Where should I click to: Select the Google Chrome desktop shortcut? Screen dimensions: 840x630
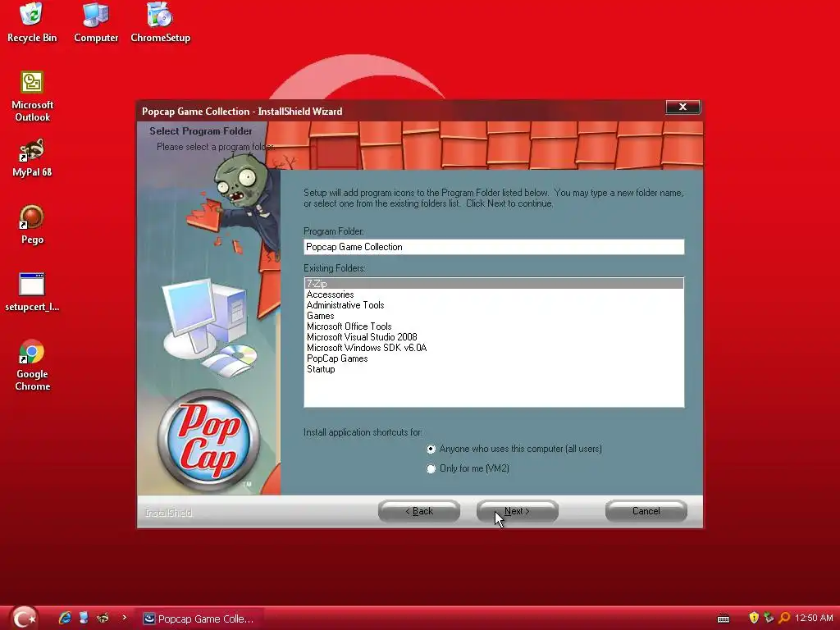click(32, 365)
